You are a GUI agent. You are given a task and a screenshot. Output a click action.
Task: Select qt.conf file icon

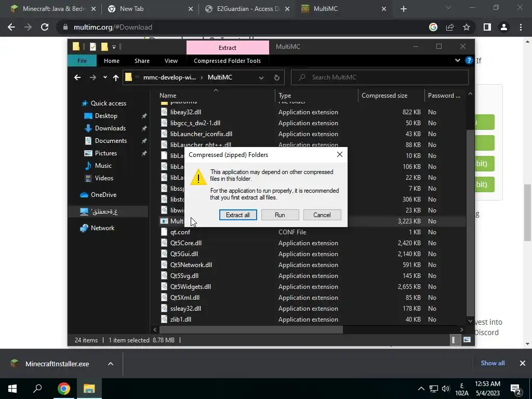164,232
